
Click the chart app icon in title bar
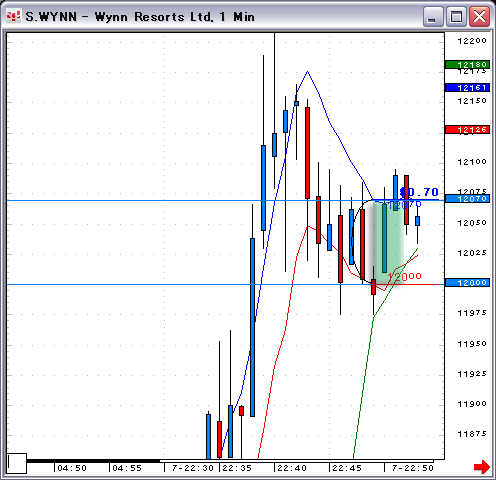click(x=13, y=16)
